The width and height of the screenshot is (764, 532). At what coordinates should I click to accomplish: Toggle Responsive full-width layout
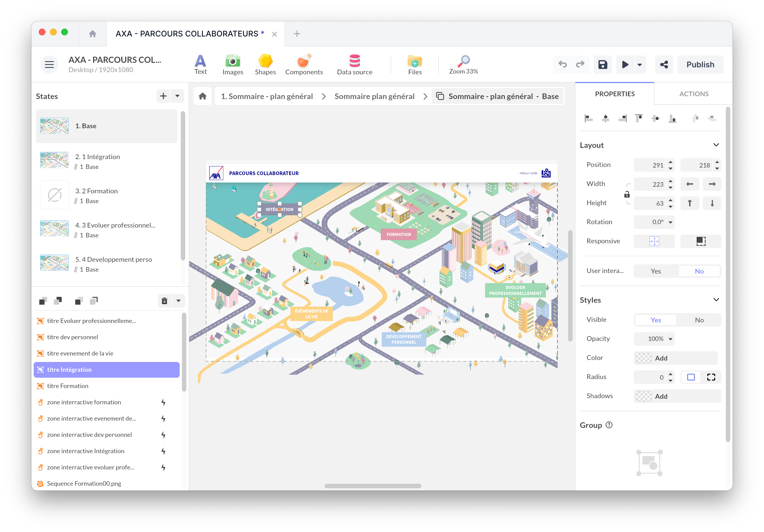coord(699,241)
